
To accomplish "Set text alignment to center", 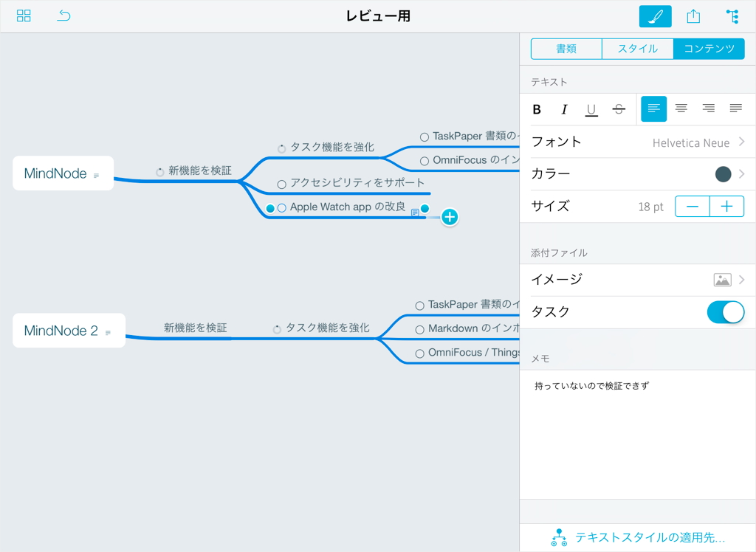I will (681, 108).
